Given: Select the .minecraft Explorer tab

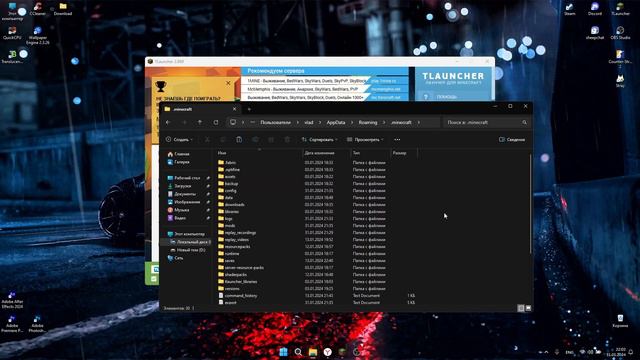Looking at the screenshot, I should coord(200,109).
